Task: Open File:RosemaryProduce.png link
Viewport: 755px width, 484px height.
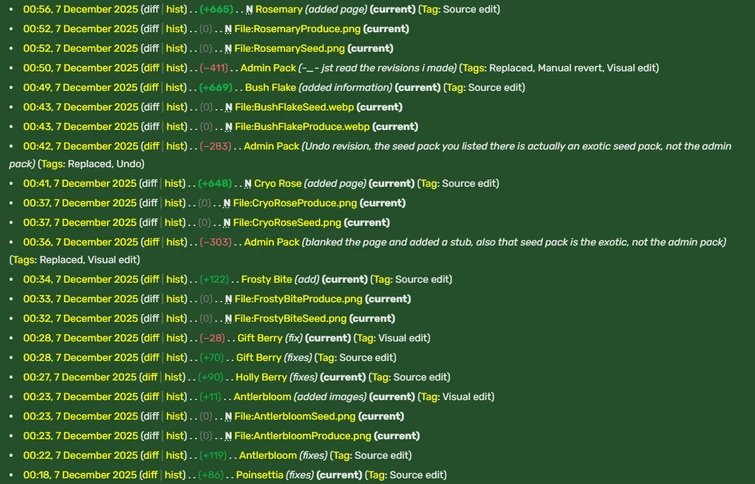Action: point(297,29)
